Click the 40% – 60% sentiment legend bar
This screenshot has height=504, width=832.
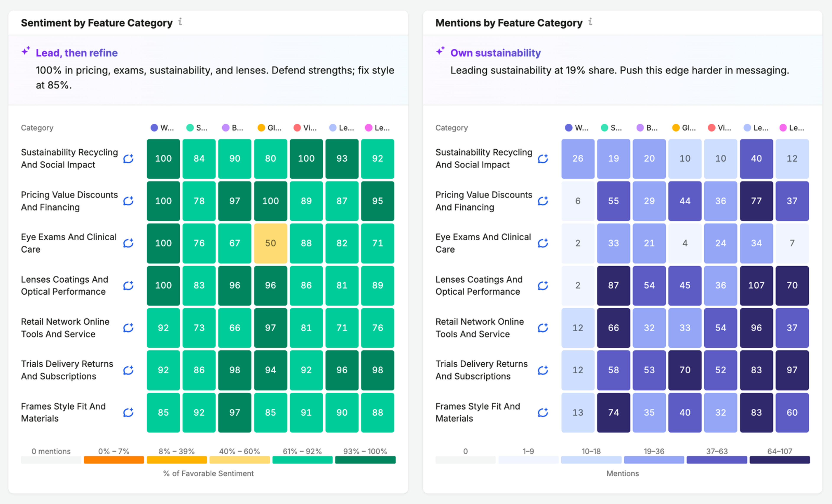click(239, 460)
